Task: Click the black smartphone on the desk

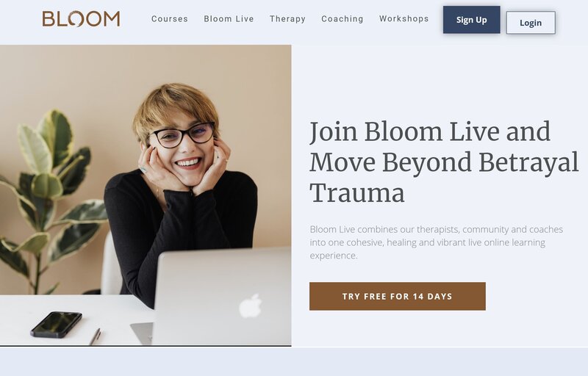Action: 57,325
